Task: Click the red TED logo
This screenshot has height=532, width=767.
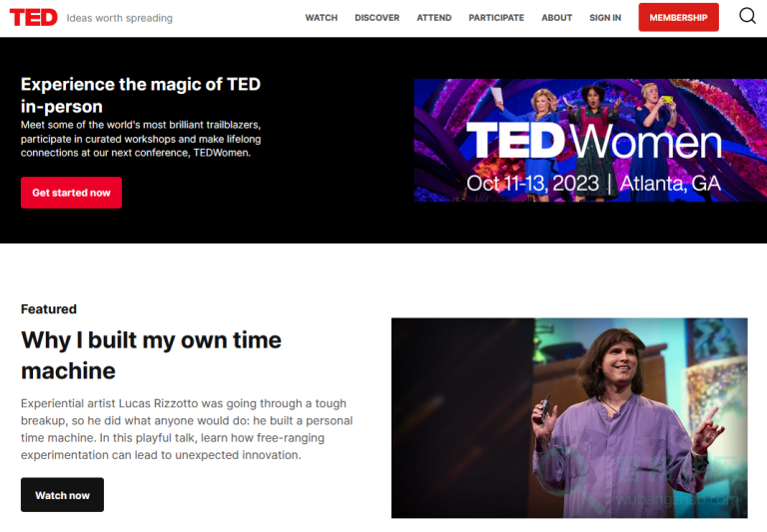Action: click(x=33, y=17)
